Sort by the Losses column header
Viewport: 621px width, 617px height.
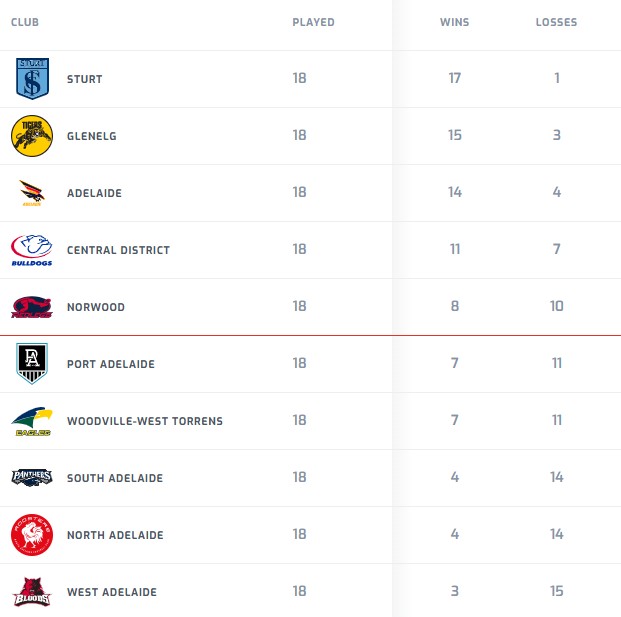pos(556,22)
